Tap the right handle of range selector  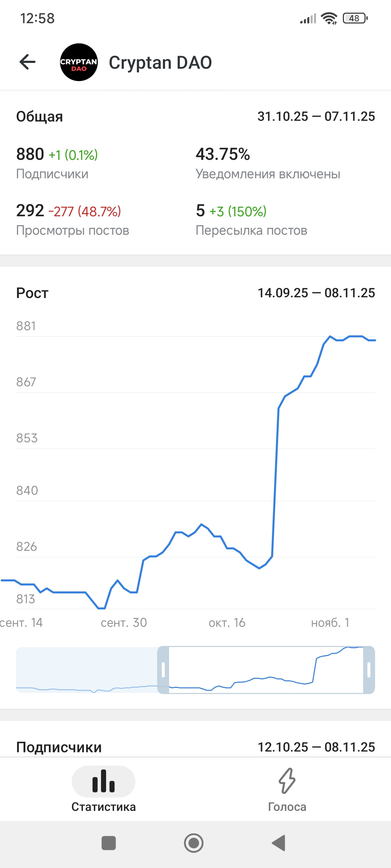(369, 670)
